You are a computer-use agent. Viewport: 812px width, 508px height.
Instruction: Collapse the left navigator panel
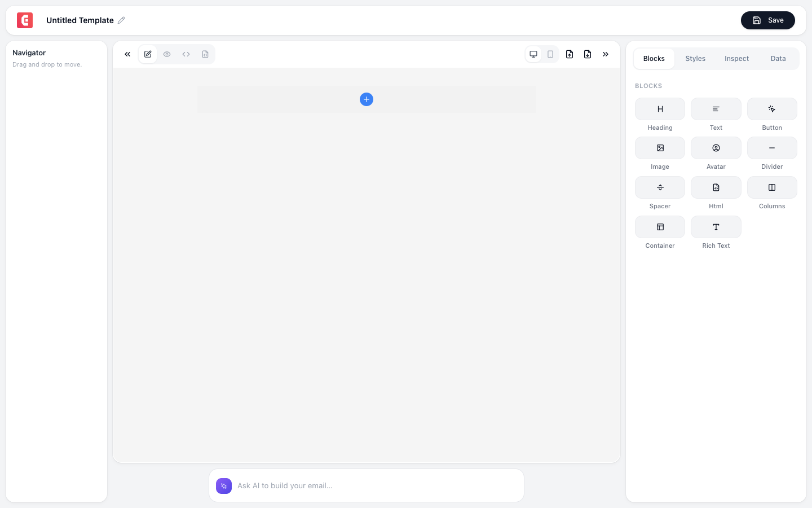(x=127, y=54)
